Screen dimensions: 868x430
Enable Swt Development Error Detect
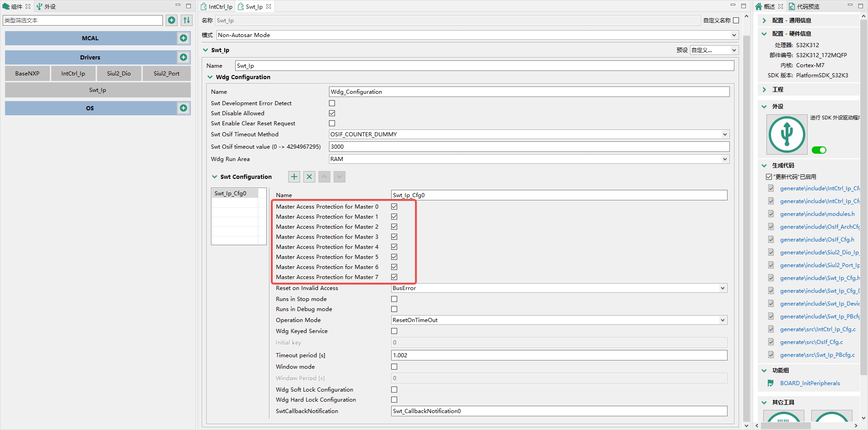click(332, 103)
